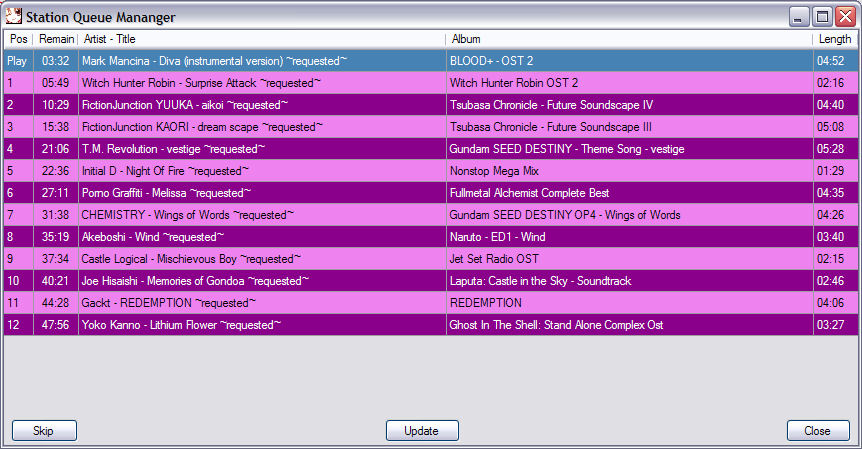Viewport: 862px width, 449px height.
Task: Select Gackt - REDEMPTION track row
Action: (x=169, y=303)
